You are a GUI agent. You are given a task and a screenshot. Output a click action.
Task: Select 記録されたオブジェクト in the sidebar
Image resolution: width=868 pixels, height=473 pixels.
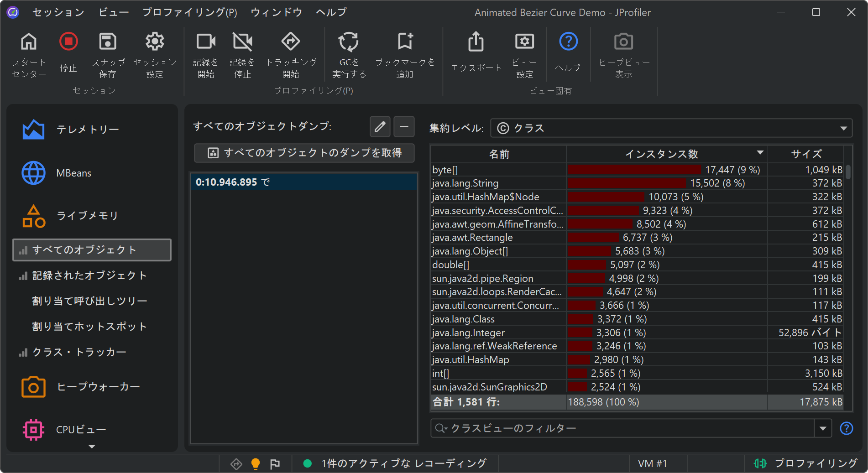89,275
